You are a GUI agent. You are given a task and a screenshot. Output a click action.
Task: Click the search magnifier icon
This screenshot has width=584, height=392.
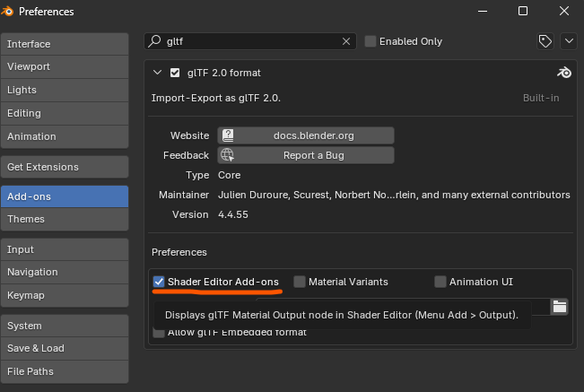coord(154,41)
